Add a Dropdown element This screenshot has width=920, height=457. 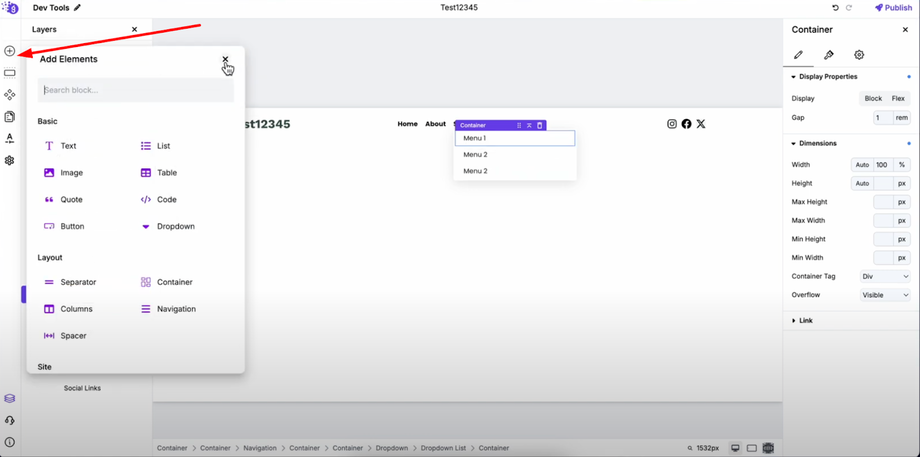point(168,226)
